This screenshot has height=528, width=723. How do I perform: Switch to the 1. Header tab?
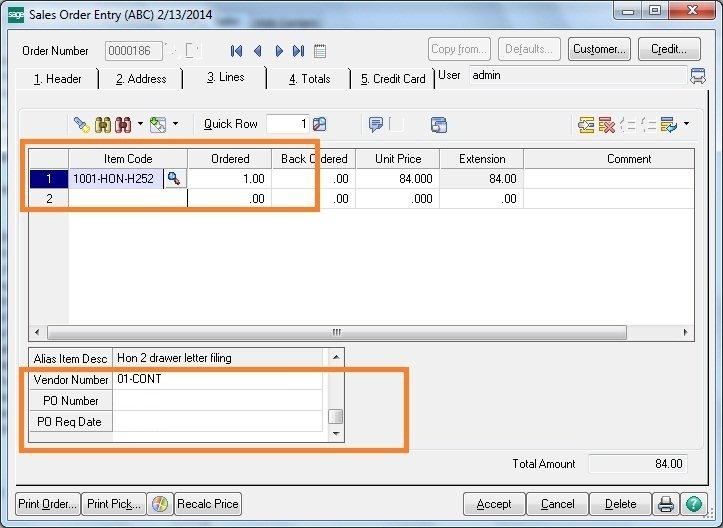(x=58, y=79)
